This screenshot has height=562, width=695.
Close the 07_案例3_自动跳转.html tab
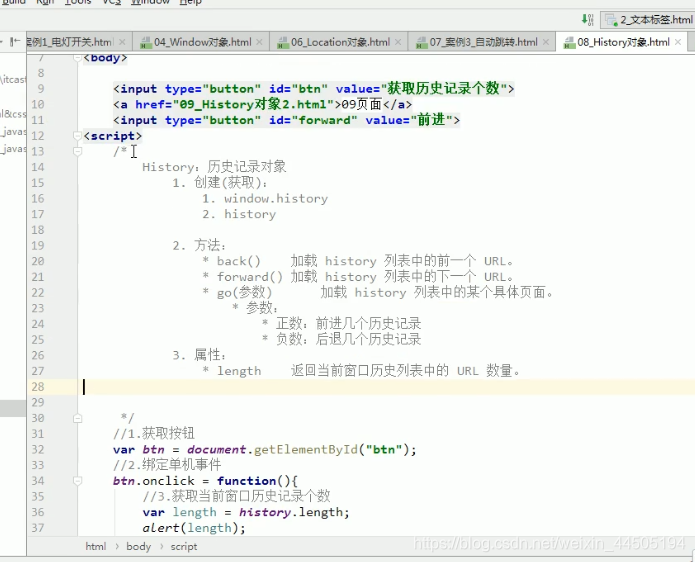(546, 42)
